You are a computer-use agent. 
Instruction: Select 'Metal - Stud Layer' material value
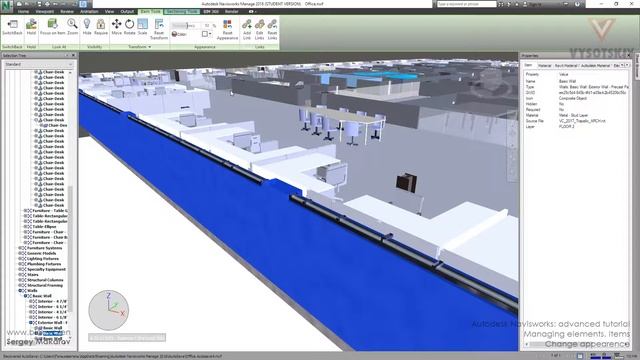pyautogui.click(x=573, y=116)
